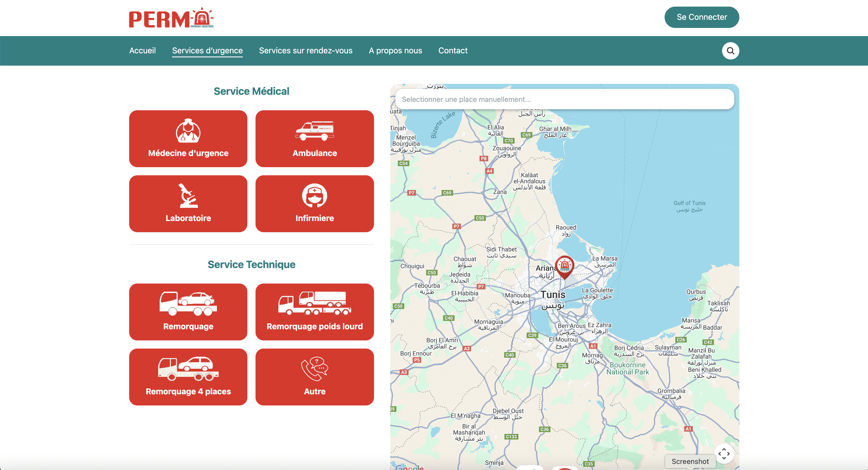Open the Accueil menu item
Viewport: 868px width, 470px height.
[142, 51]
